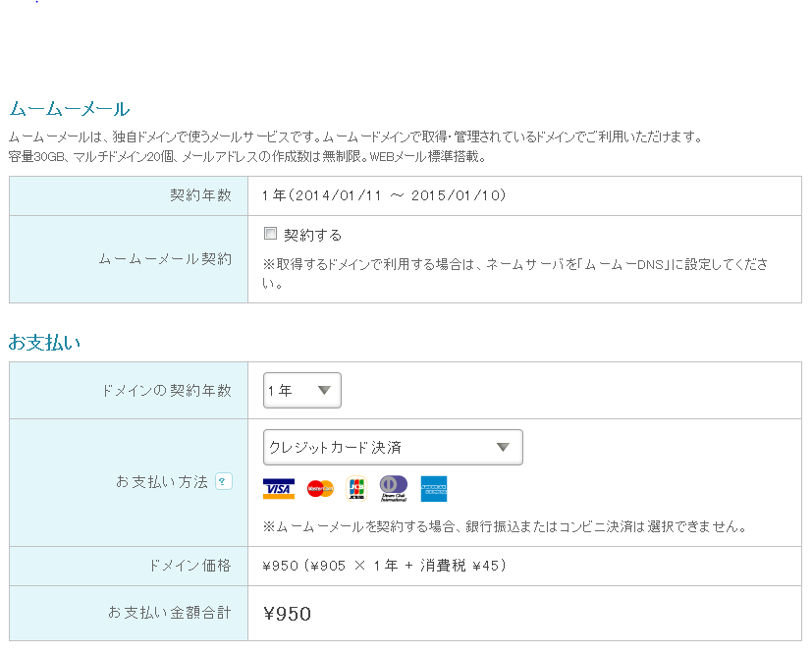Click the JCB card logo
The width and height of the screenshot is (812, 654).
(356, 489)
